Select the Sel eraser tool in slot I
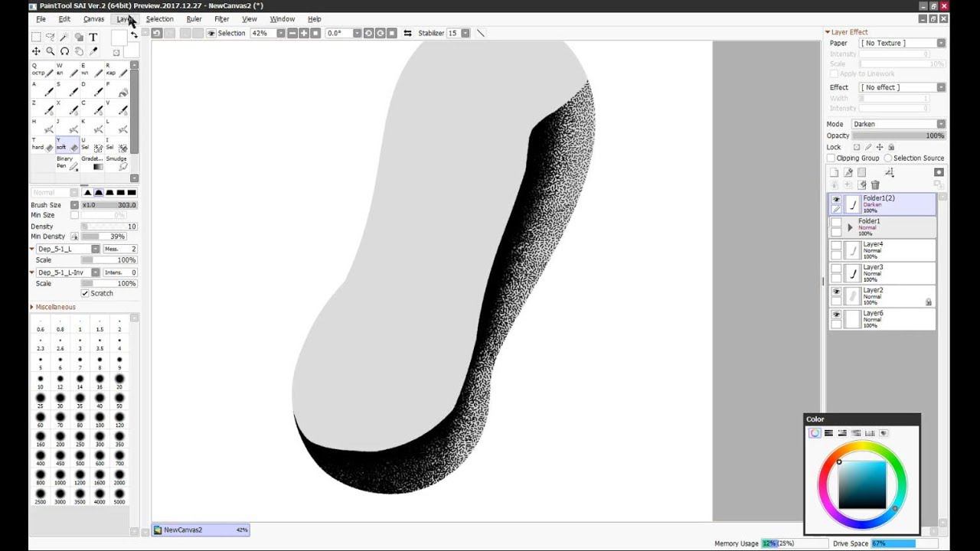The height and width of the screenshot is (551, 980). [116, 144]
